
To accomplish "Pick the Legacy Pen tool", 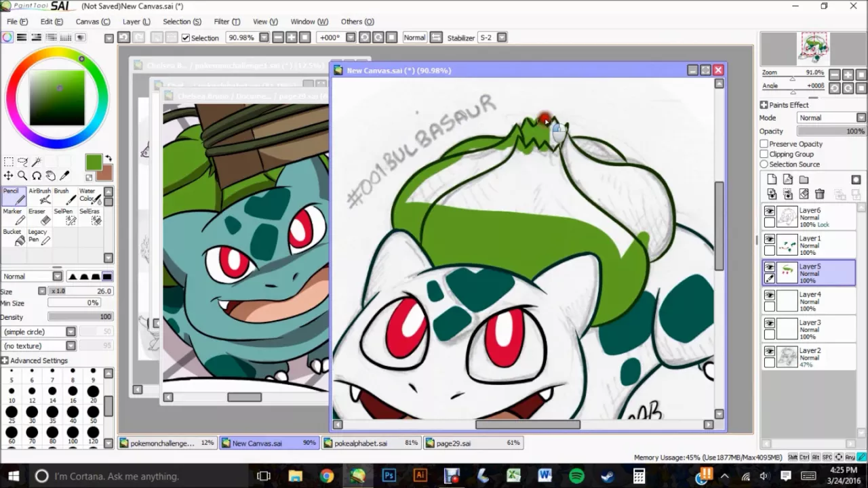I will (x=39, y=237).
